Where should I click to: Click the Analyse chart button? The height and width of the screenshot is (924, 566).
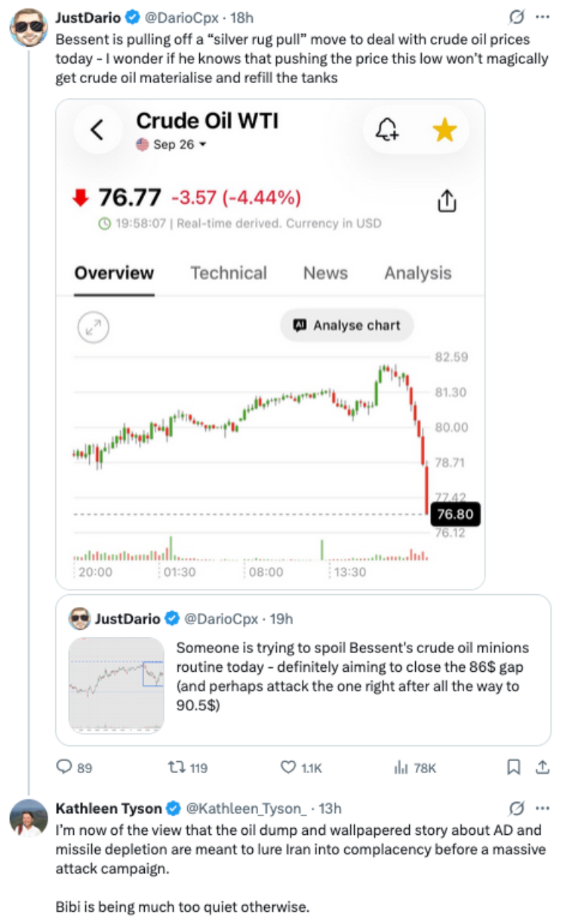click(346, 325)
